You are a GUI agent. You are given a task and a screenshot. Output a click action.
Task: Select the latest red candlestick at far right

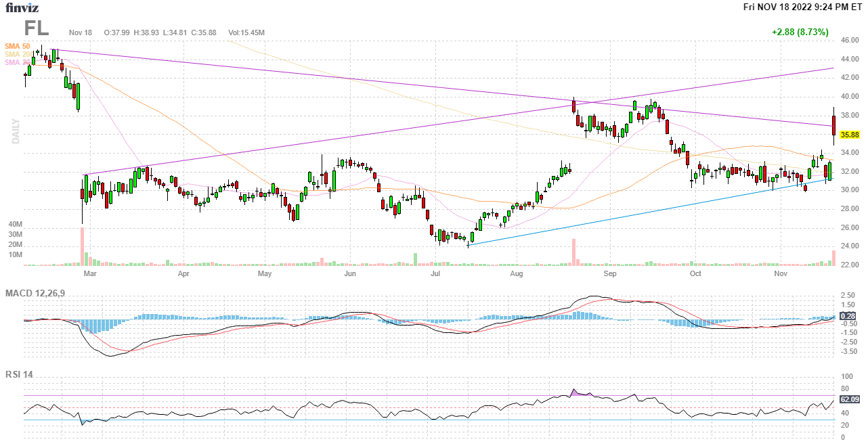tap(833, 125)
